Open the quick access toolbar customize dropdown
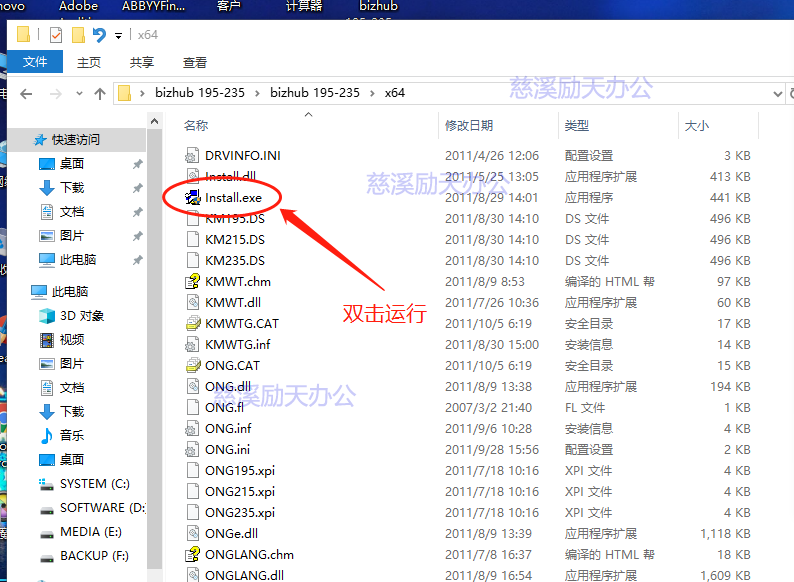The width and height of the screenshot is (794, 582). pos(118,35)
